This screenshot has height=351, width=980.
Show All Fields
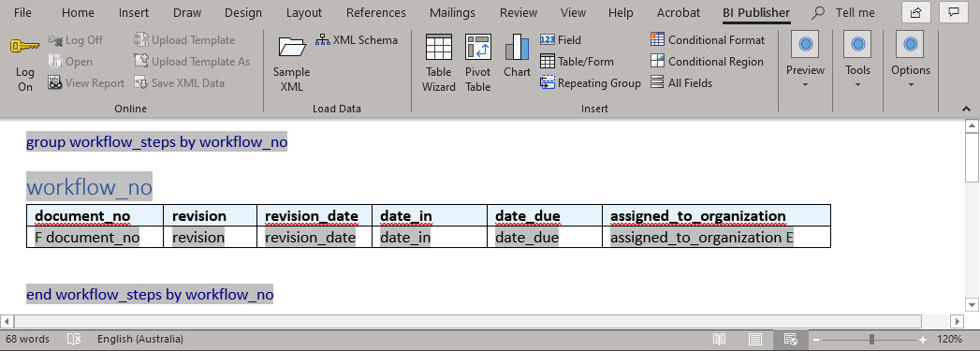tap(681, 82)
